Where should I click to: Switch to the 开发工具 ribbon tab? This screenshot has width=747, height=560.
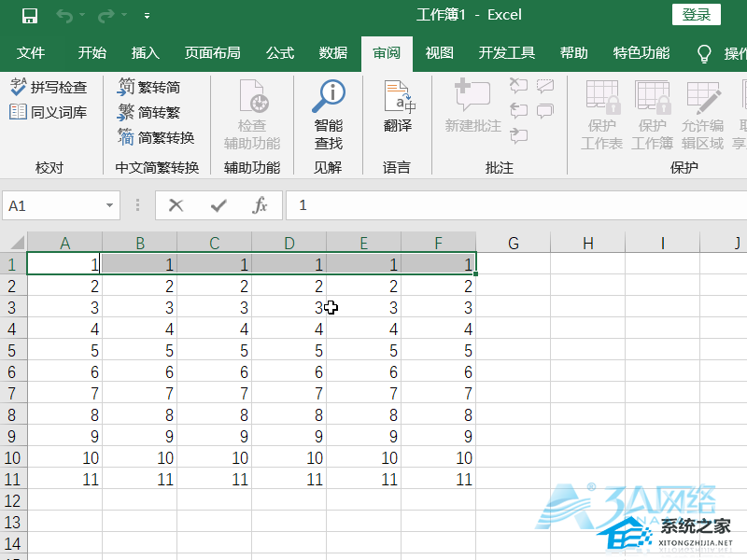pyautogui.click(x=506, y=52)
